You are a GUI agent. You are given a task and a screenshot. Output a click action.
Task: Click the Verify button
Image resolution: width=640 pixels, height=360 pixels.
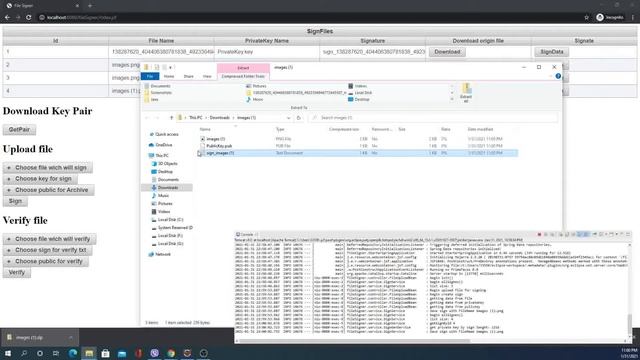point(17,272)
